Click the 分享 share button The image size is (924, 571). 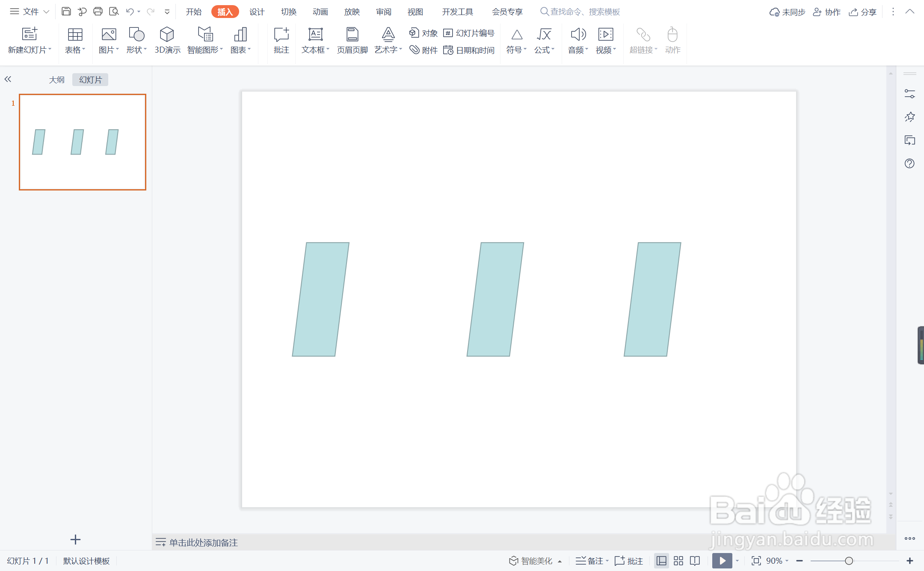pos(863,12)
